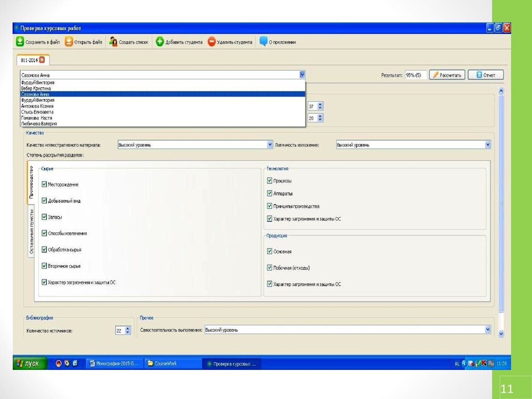Increase the Количество источников value
Image resolution: width=532 pixels, height=399 pixels.
tap(128, 328)
